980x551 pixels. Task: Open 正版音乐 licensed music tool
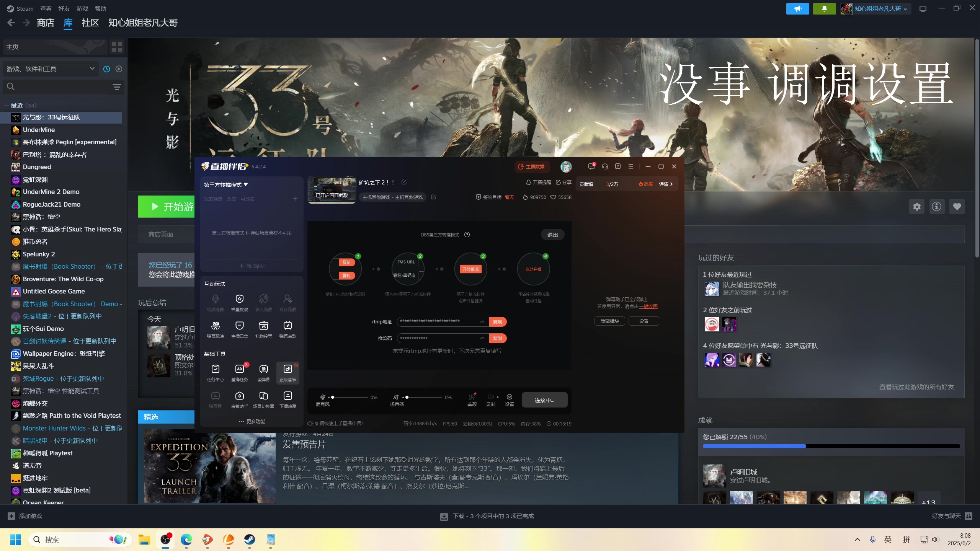(288, 373)
